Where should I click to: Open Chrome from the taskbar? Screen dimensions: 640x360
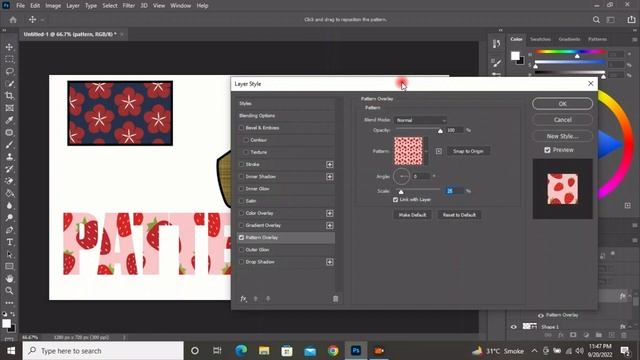point(333,351)
